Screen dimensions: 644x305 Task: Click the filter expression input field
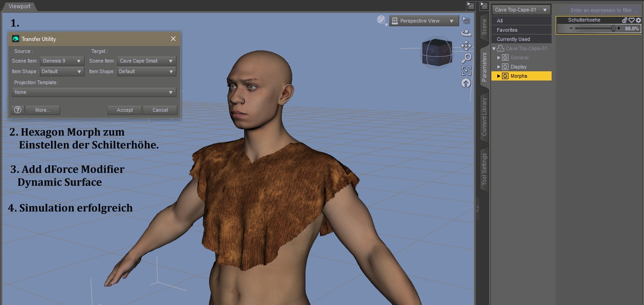pos(604,10)
